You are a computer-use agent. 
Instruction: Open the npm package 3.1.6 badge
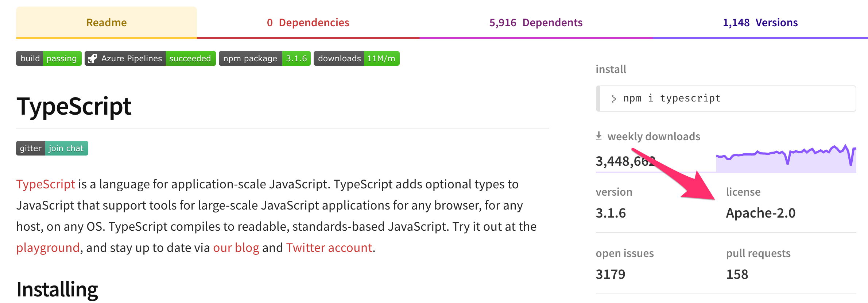coord(264,58)
